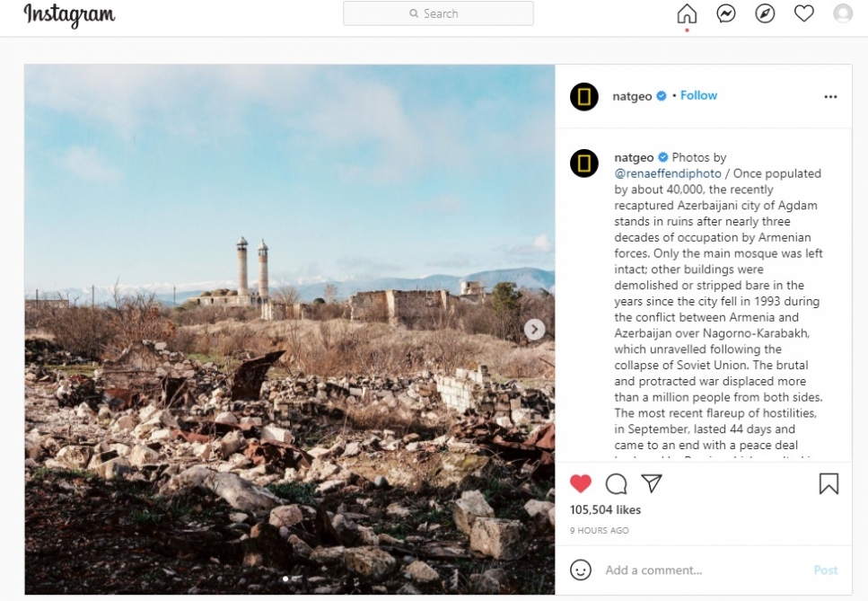Click Post to submit comment
Screen dimensions: 868x601
click(x=825, y=570)
